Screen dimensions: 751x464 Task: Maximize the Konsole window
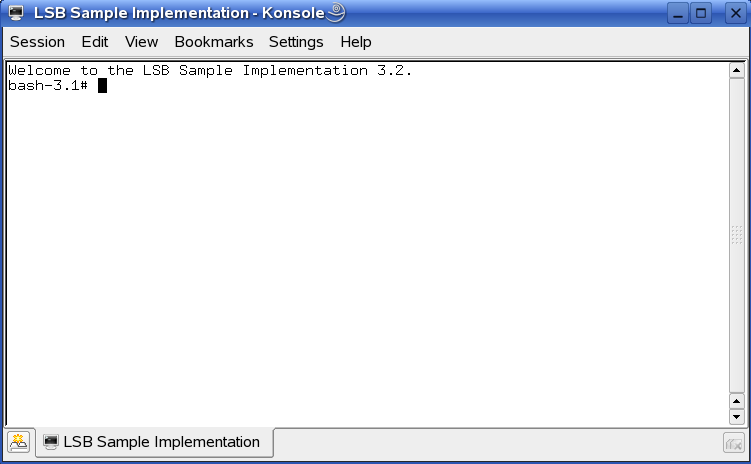click(701, 13)
